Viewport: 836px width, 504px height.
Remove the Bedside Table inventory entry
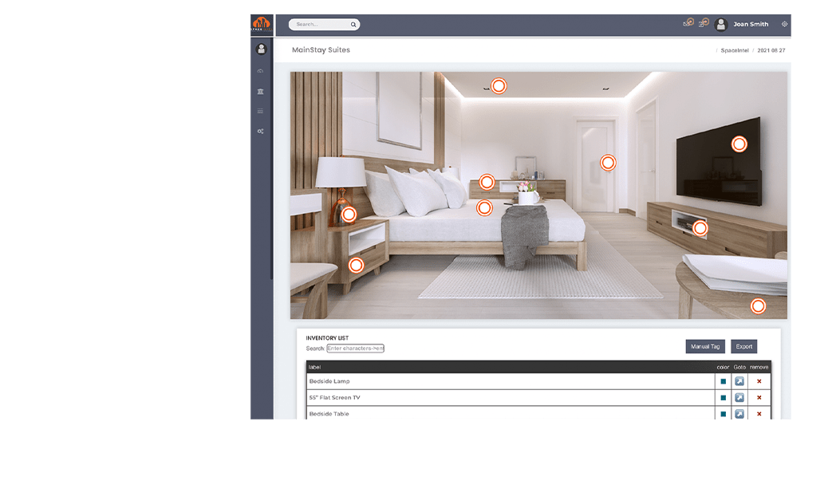[759, 414]
